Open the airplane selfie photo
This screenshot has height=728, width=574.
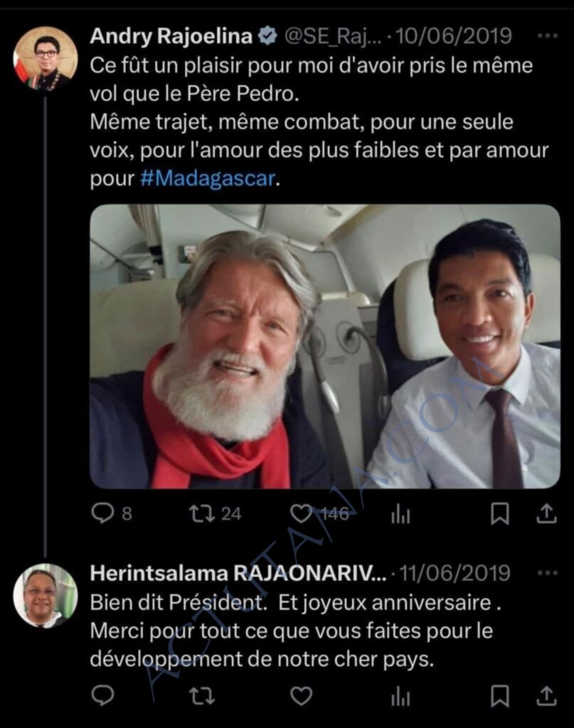324,347
